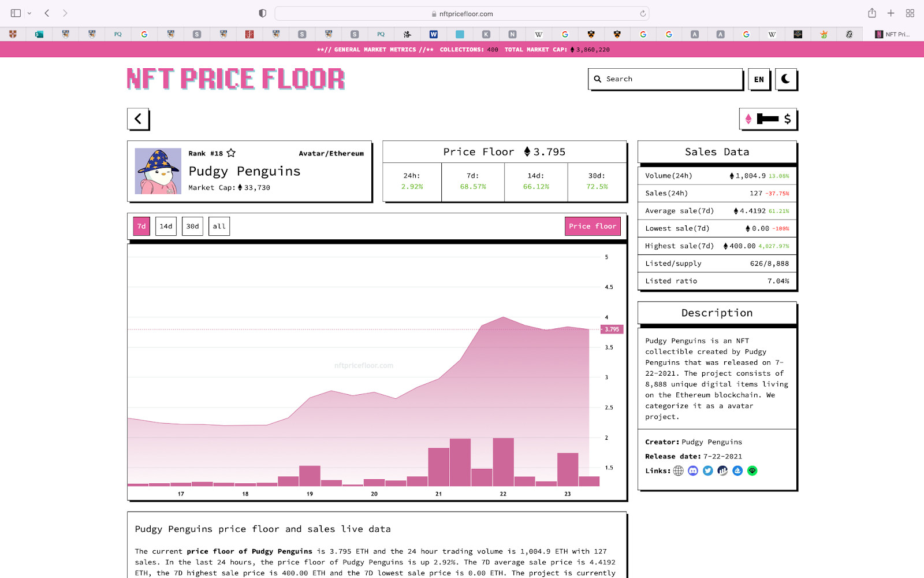Image resolution: width=924 pixels, height=578 pixels.
Task: Click the NFT PRICE FLOOR logo
Action: pos(236,79)
